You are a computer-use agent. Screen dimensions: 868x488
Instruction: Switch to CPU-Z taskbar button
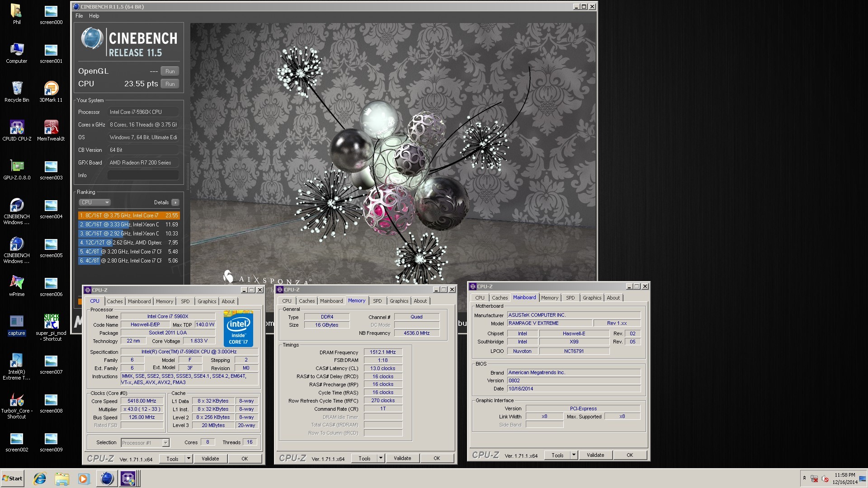[128, 479]
